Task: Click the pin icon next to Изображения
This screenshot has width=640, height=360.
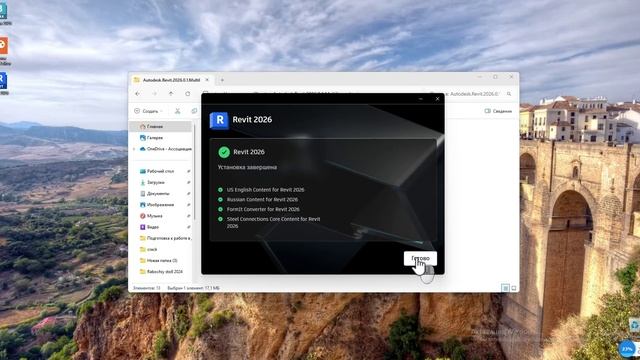Action: click(189, 205)
